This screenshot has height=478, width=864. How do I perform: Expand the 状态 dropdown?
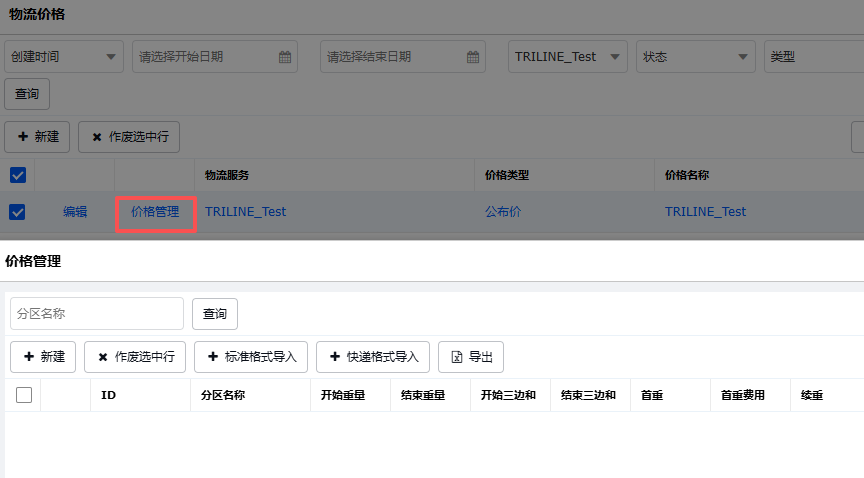pos(696,57)
